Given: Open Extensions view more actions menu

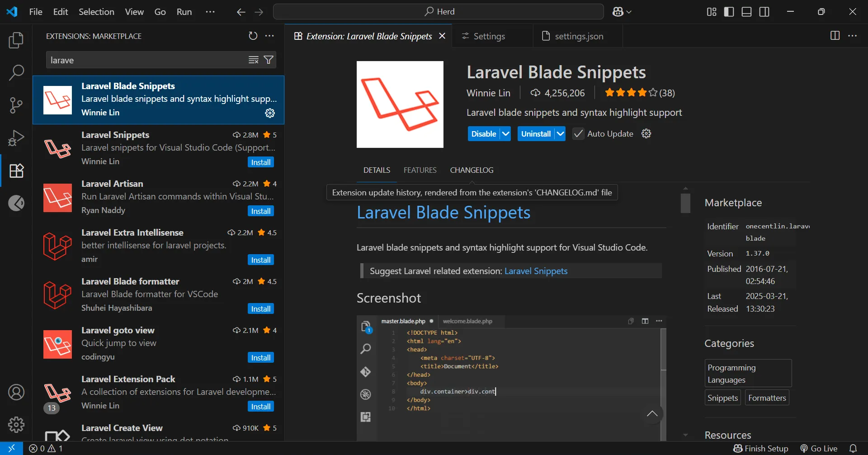Looking at the screenshot, I should click(269, 36).
